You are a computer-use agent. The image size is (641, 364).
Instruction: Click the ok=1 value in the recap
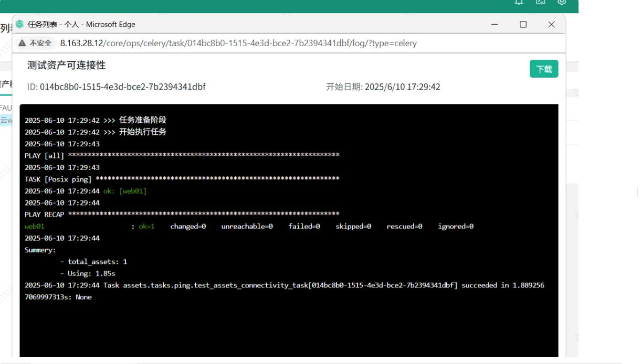(146, 226)
